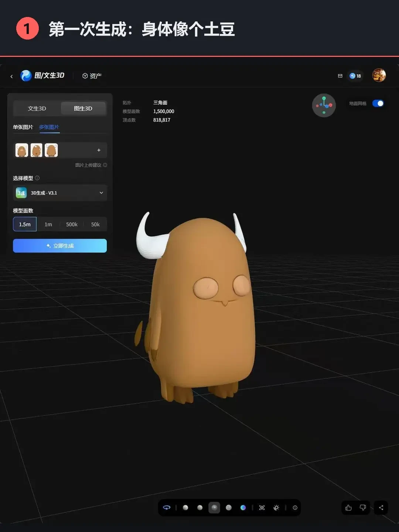Switch to 单张图片 single image mode
The width and height of the screenshot is (399, 532).
(x=23, y=127)
